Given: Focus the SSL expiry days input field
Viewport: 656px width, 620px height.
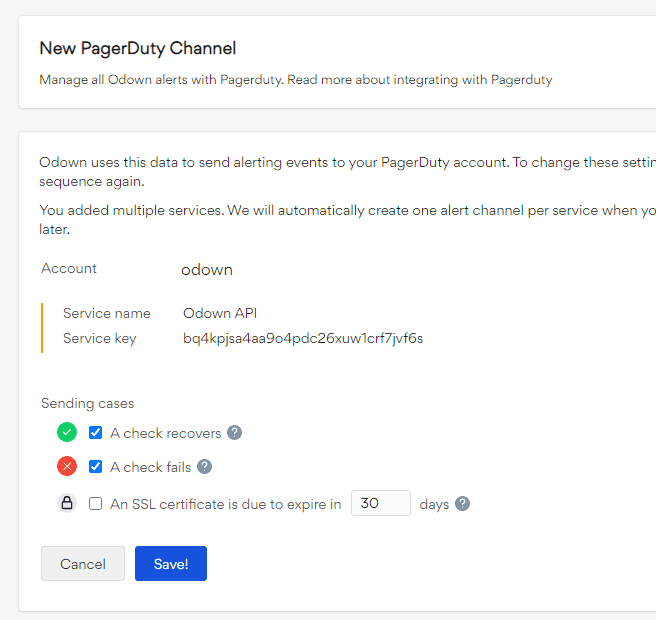Looking at the screenshot, I should [x=380, y=503].
